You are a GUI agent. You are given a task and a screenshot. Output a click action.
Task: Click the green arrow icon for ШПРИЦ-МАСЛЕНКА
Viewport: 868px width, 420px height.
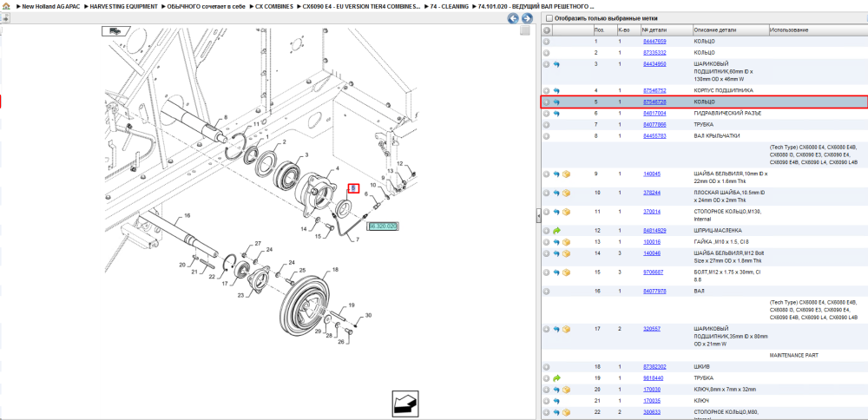pos(556,230)
